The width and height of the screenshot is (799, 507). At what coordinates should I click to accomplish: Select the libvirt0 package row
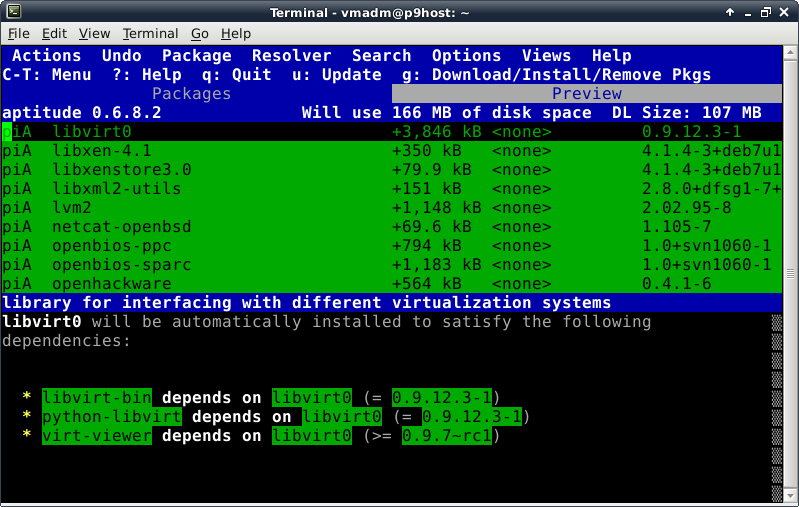click(92, 131)
